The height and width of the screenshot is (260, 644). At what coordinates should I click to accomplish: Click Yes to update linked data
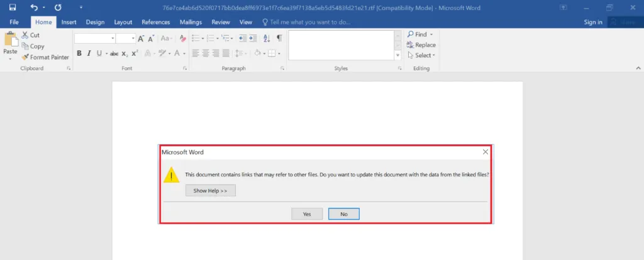click(x=307, y=214)
